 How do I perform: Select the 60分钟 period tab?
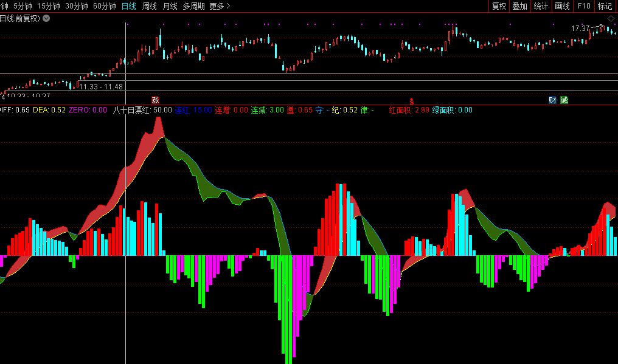tap(105, 6)
